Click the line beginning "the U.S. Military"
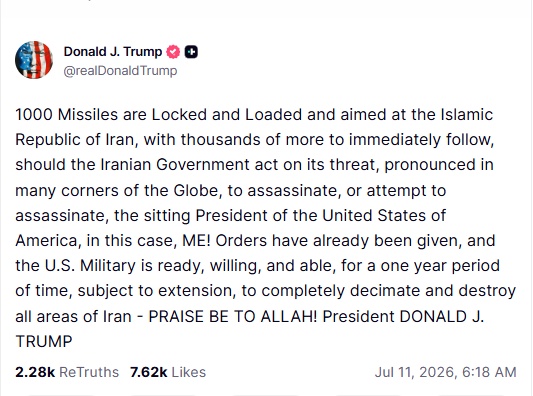This screenshot has width=533, height=396. point(257,266)
